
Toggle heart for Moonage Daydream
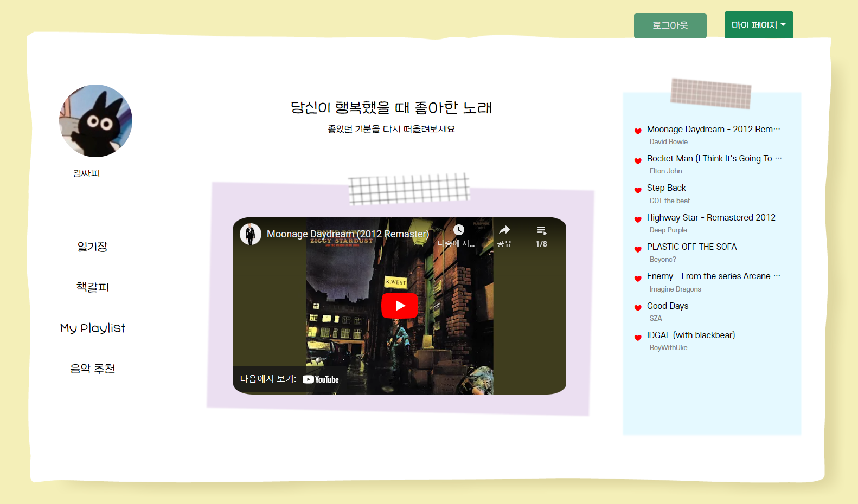(x=638, y=131)
